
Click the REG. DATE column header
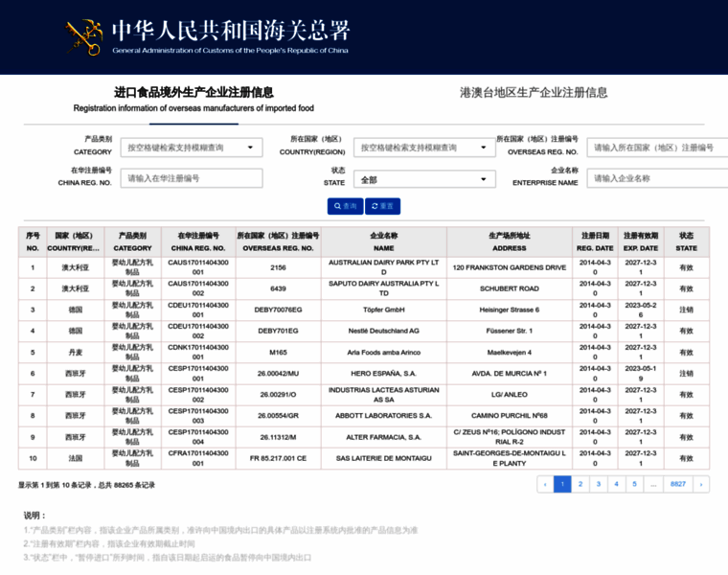pyautogui.click(x=595, y=241)
